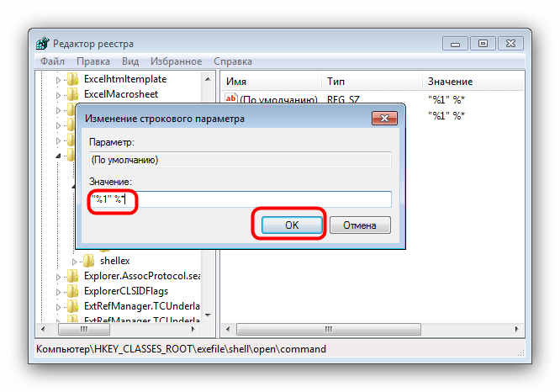
Task: Click the Значение input field
Action: [x=240, y=199]
